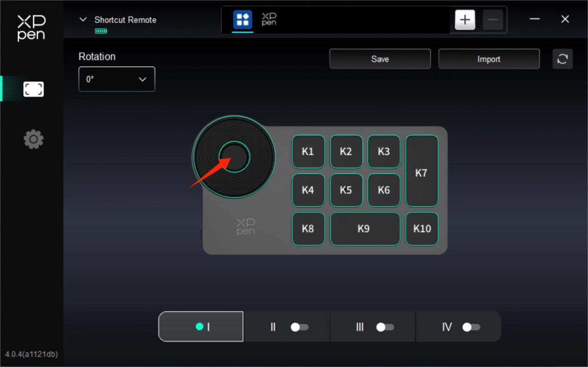The height and width of the screenshot is (367, 588).
Task: Enable dial mode group II toggle
Action: tap(299, 327)
